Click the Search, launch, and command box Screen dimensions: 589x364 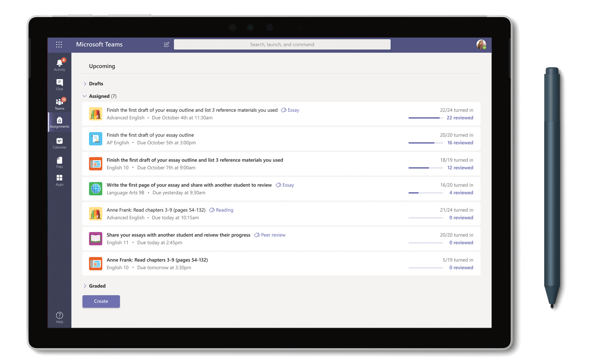pos(282,45)
